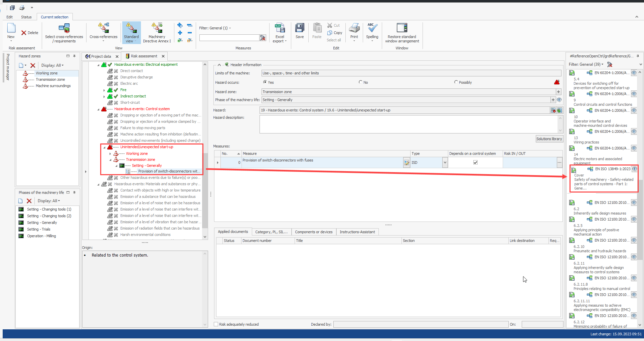Switch to the Project data tab
This screenshot has height=341, width=644.
101,56
